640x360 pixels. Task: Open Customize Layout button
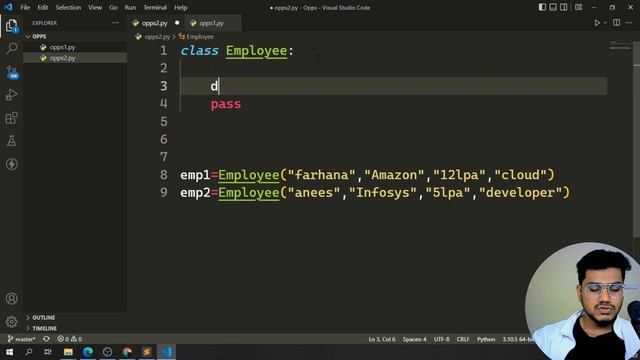[x=578, y=7]
